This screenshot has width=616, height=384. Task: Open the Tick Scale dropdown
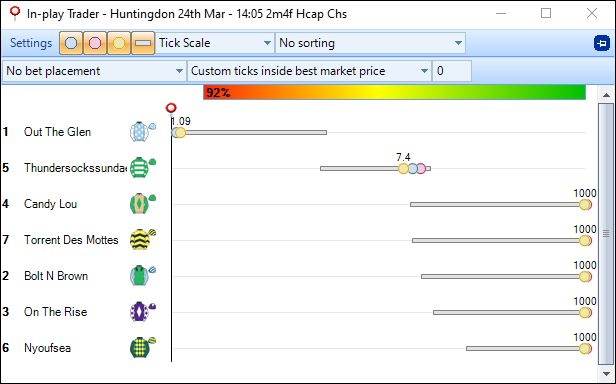tap(215, 43)
